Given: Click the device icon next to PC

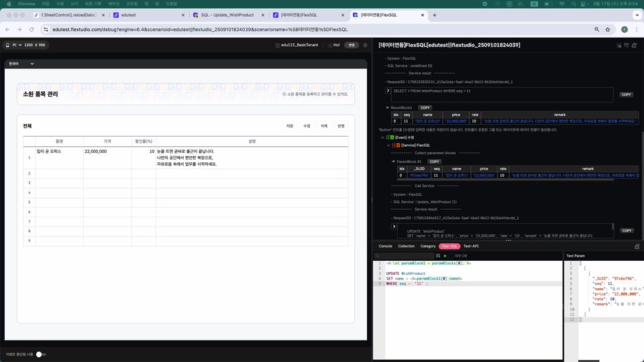Looking at the screenshot, I should (x=7, y=45).
